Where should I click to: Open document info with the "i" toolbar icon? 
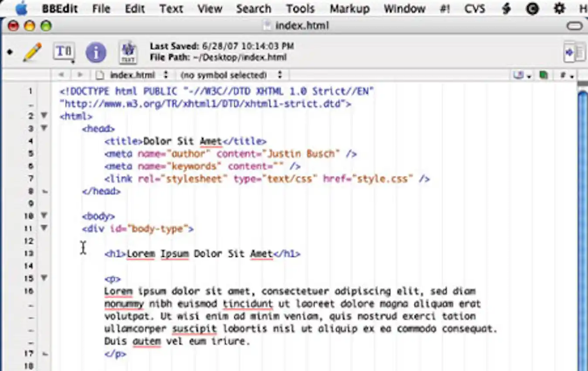[96, 52]
